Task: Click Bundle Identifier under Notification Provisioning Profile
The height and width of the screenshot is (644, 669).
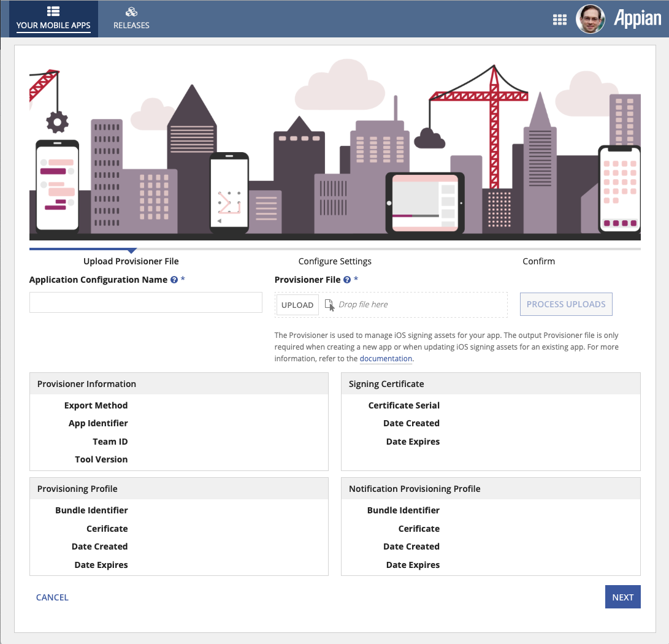Action: (x=403, y=510)
